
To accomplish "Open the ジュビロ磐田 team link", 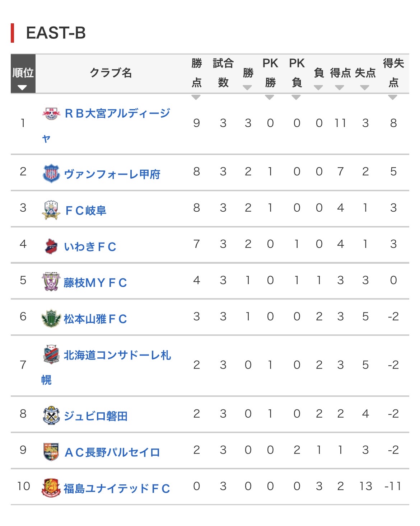I will tap(95, 416).
